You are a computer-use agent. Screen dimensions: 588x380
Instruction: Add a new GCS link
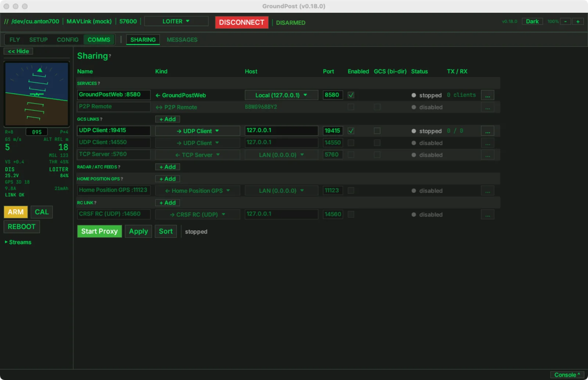tap(168, 119)
